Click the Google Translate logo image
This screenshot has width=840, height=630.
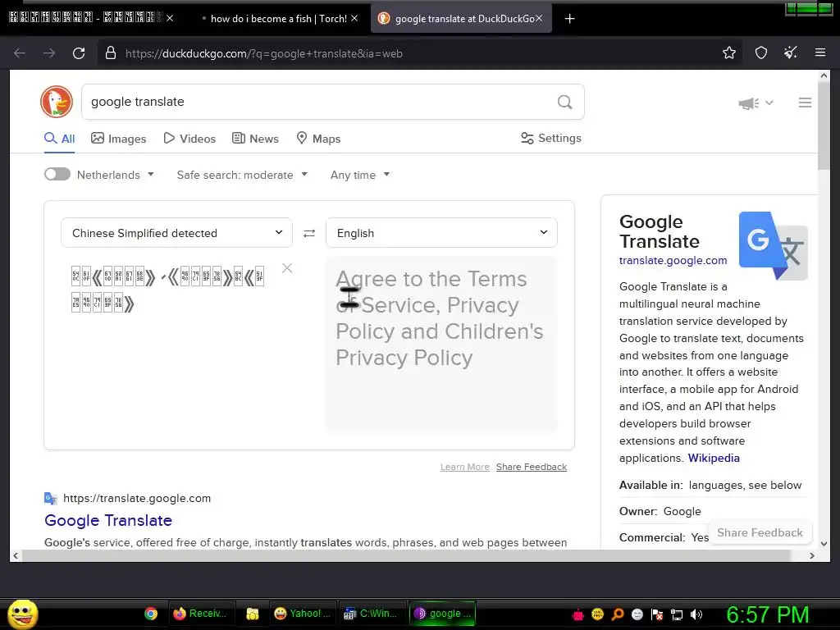[x=773, y=245]
